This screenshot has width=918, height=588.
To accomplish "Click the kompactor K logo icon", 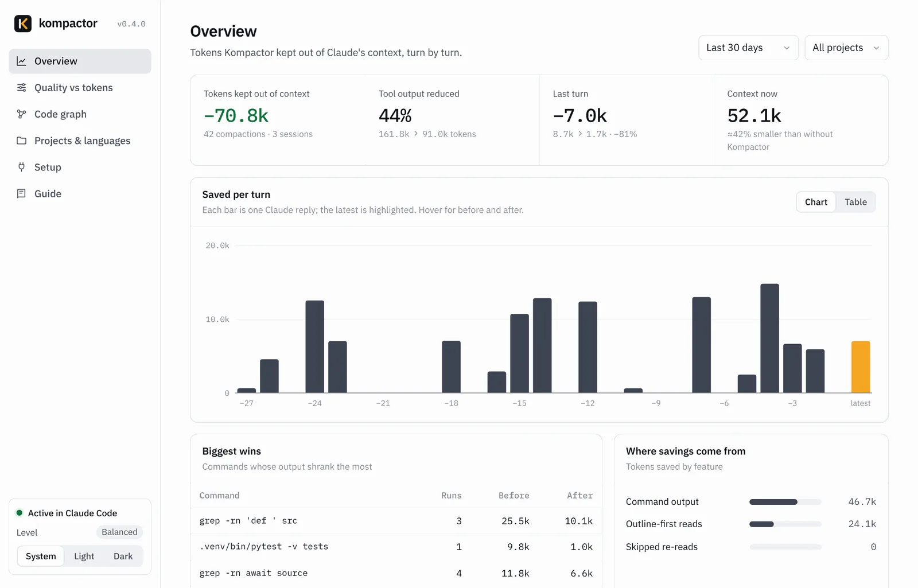I will 23,24.
